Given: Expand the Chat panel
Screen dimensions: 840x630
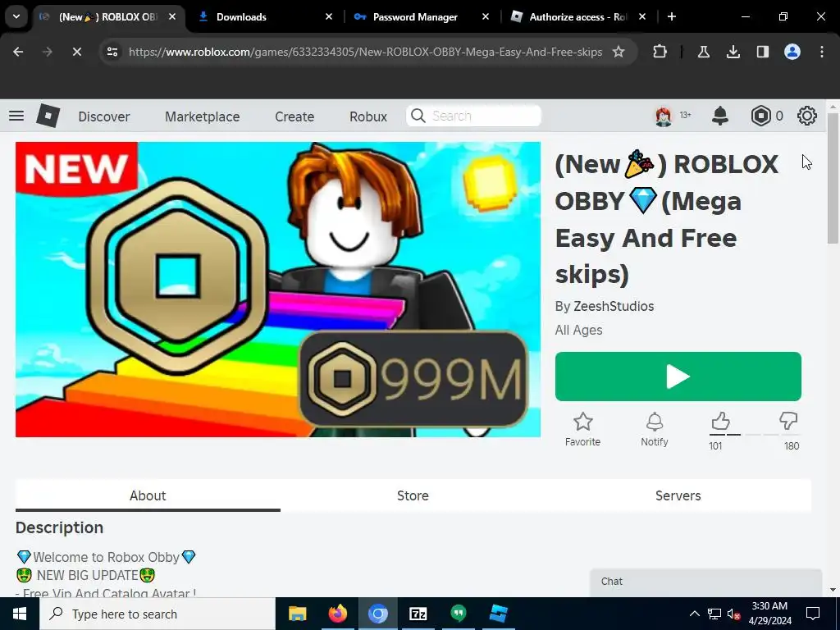Looking at the screenshot, I should [705, 582].
